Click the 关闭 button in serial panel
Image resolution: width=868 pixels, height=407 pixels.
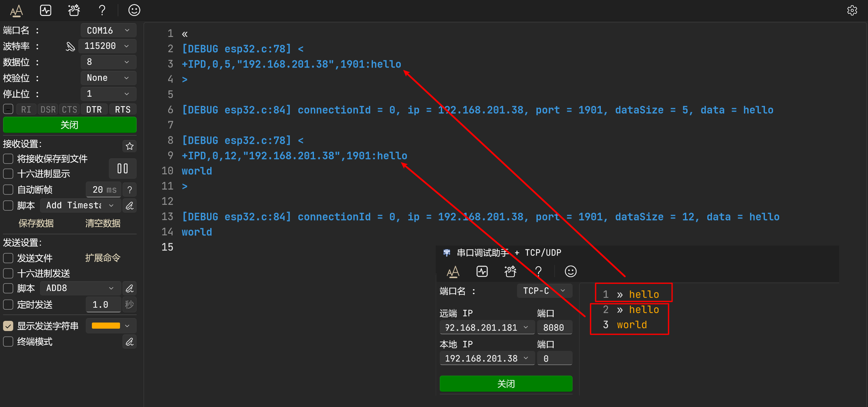coord(68,124)
